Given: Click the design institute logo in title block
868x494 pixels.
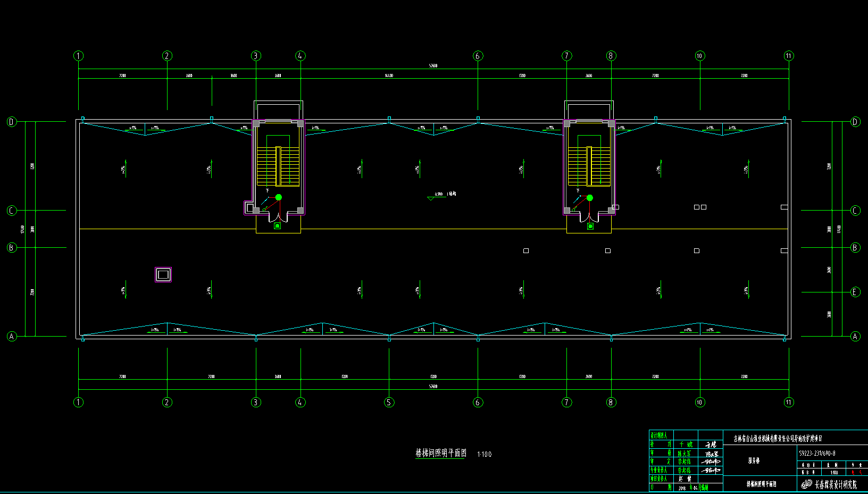Looking at the screenshot, I should click(806, 484).
